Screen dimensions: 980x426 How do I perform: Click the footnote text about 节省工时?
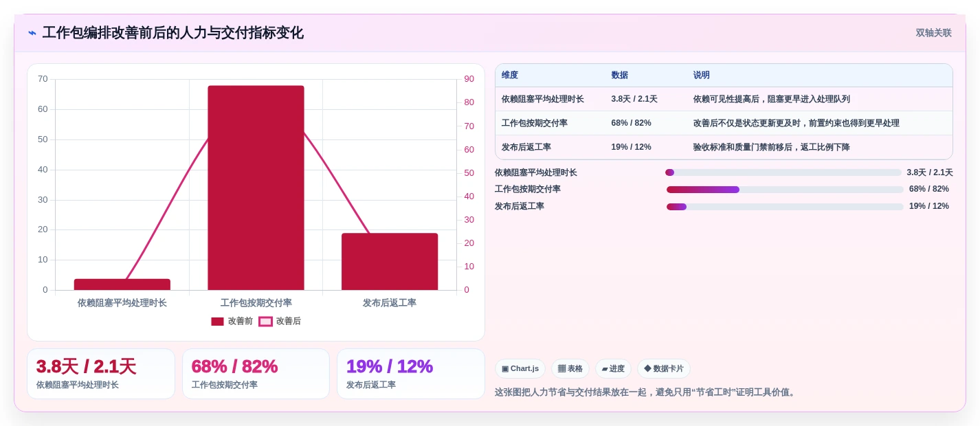[x=646, y=392]
